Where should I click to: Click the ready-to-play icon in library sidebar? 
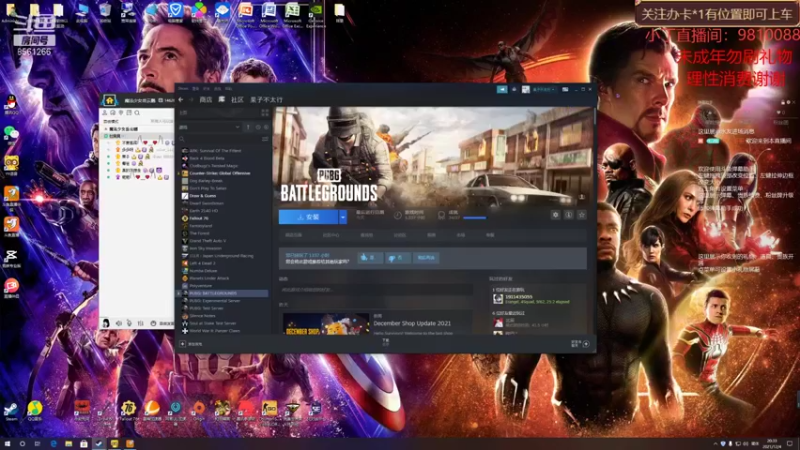pos(266,127)
